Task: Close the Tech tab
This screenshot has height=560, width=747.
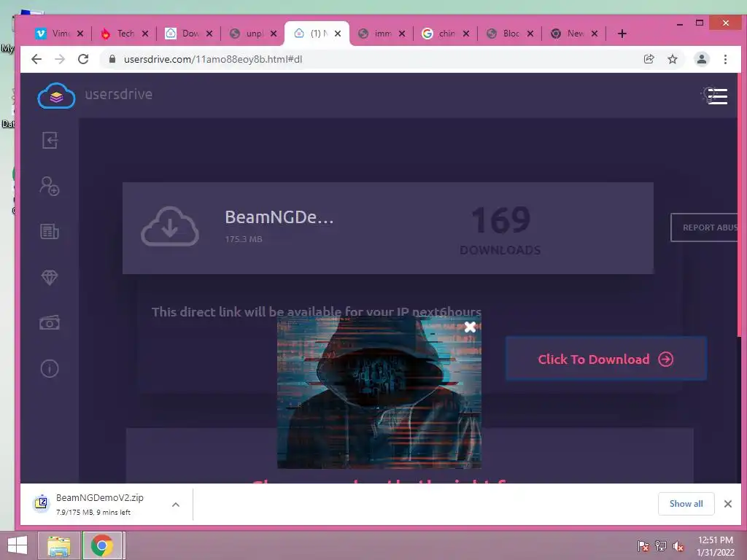Action: tap(145, 34)
